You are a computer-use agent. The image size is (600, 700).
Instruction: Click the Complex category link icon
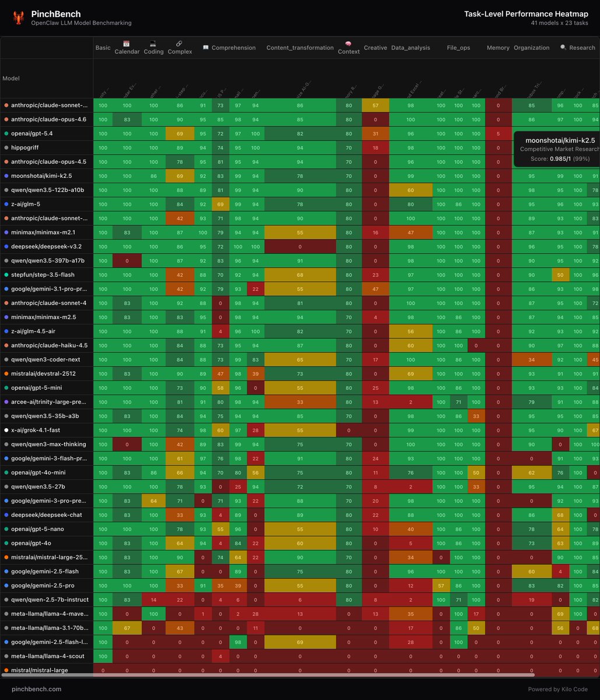[x=180, y=43]
